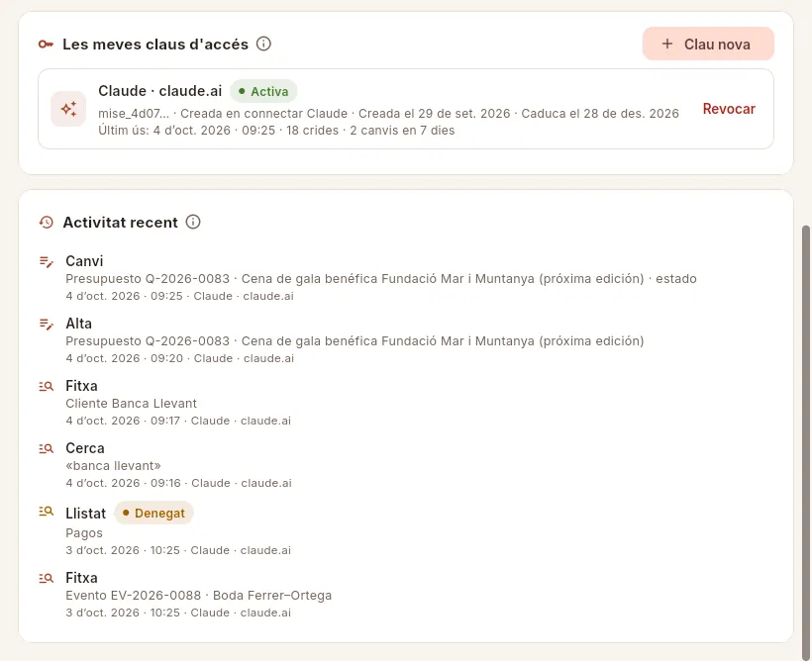Create a new key with Clau nova
This screenshot has height=661, width=812.
coord(708,44)
